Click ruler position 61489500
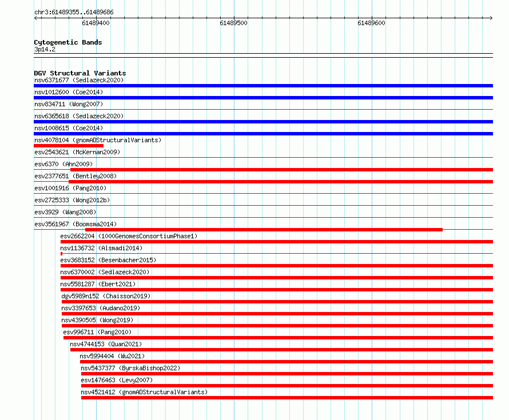This screenshot has width=509, height=420. click(233, 23)
